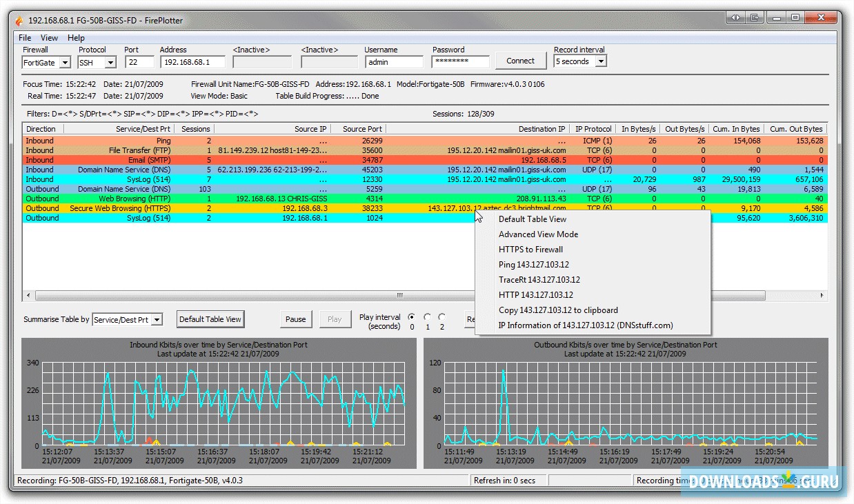Select play interval 1 second radio
The height and width of the screenshot is (504, 854).
click(427, 317)
